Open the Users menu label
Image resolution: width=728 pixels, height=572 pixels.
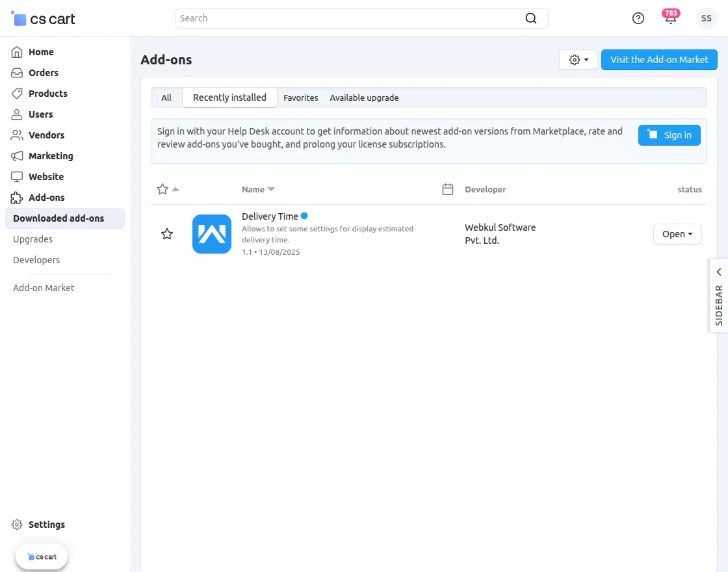pos(40,114)
